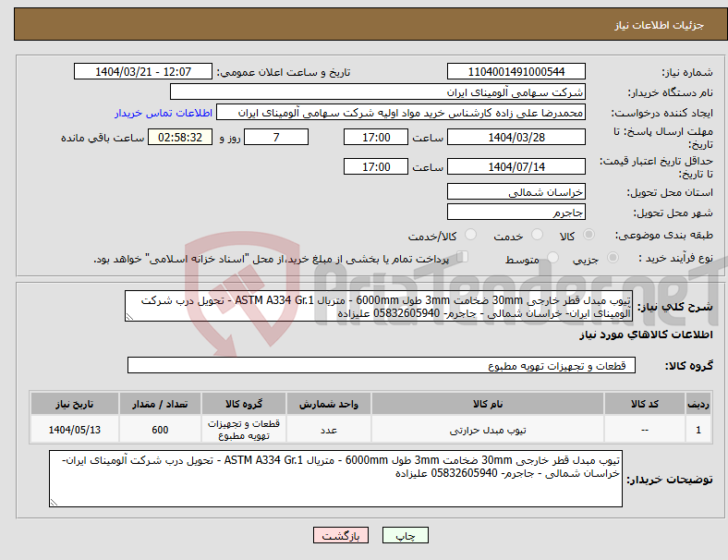This screenshot has height=560, width=728.
Task: Select the خدمت radio button
Action: [537, 235]
